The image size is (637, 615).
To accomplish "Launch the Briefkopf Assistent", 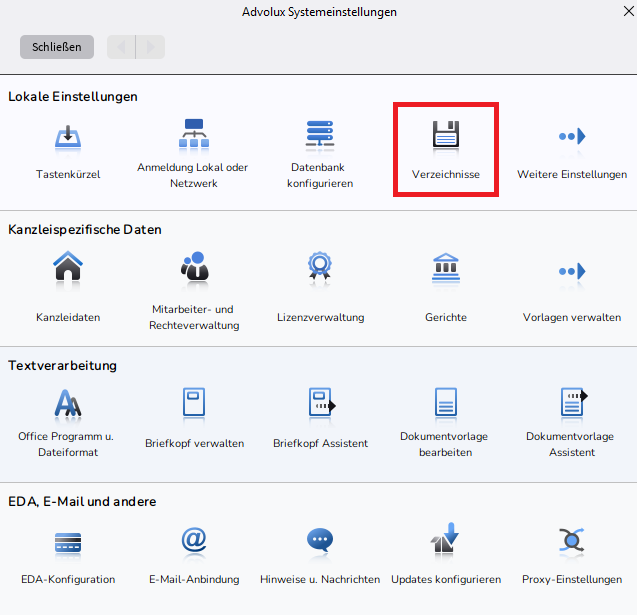I will (x=320, y=402).
